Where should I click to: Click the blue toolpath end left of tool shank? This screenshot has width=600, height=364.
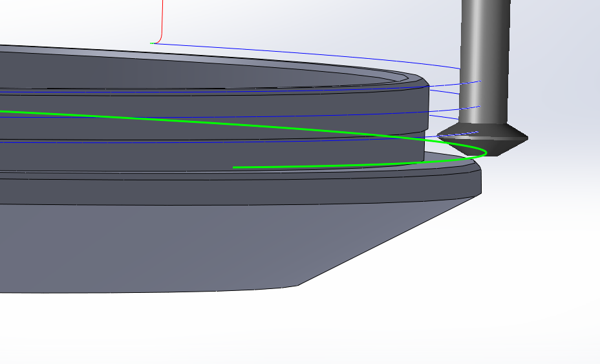[x=480, y=81]
